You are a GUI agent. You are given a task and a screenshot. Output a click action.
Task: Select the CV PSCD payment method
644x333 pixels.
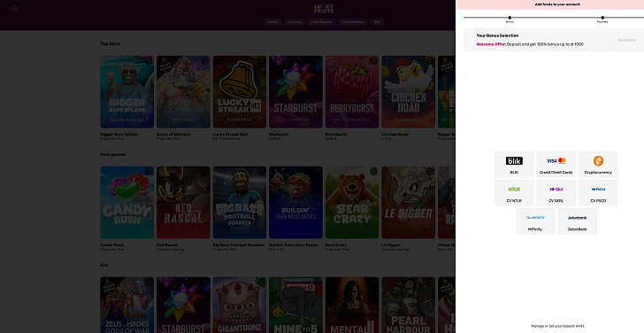click(598, 193)
